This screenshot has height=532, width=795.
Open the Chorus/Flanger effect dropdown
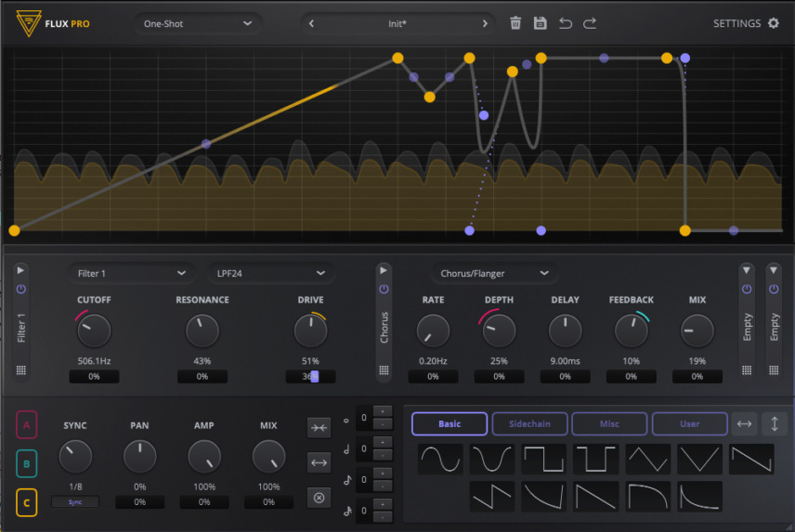(494, 273)
